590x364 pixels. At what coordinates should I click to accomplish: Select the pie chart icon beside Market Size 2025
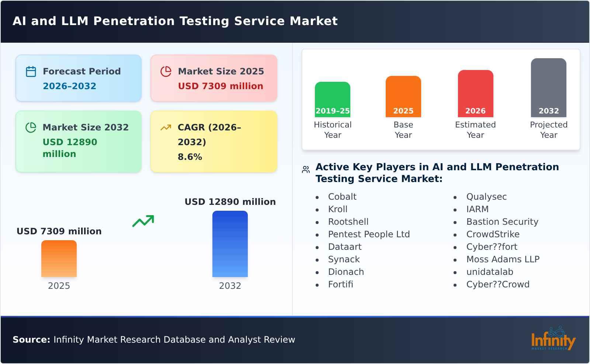[x=166, y=71]
